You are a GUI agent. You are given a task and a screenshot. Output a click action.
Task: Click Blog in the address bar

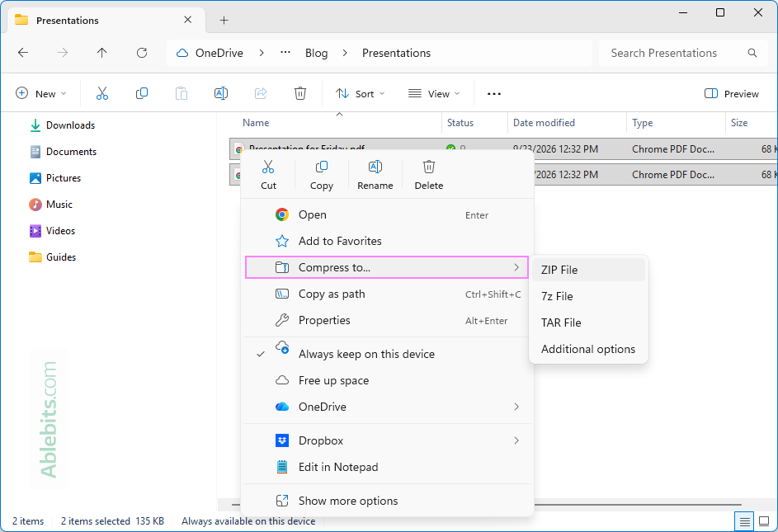[x=316, y=53]
